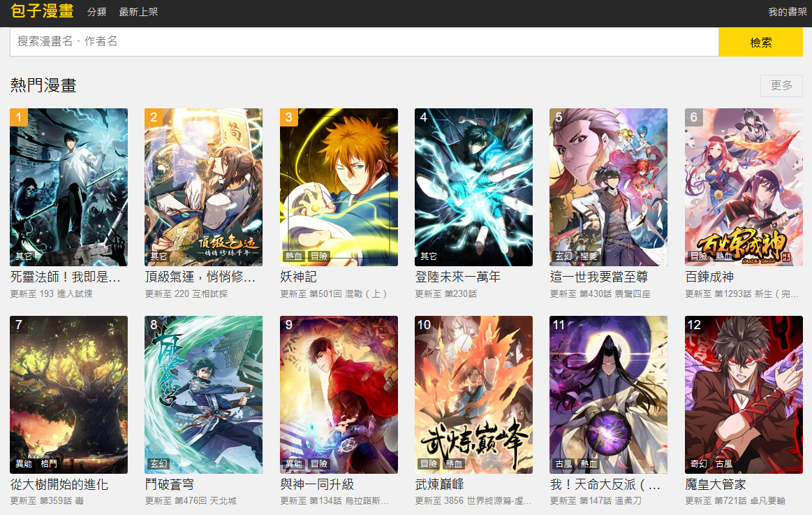Select 熱血 tag on 妖神記 cover
This screenshot has height=515, width=812.
point(294,256)
